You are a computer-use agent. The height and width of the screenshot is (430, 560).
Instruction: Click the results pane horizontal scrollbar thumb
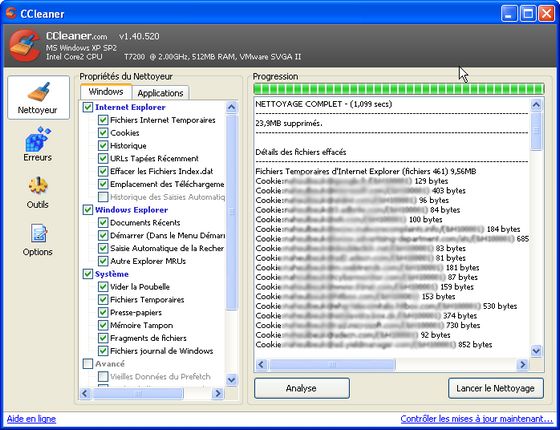click(x=332, y=364)
